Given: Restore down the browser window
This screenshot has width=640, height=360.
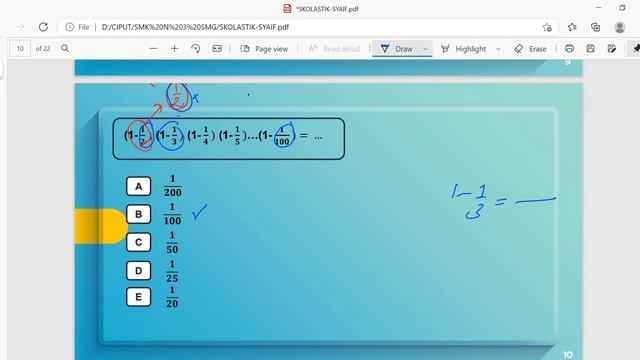Looking at the screenshot, I should point(622,8).
